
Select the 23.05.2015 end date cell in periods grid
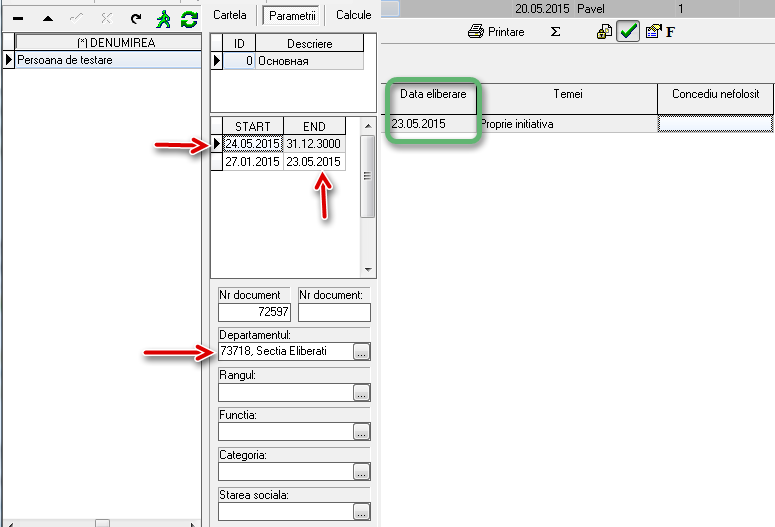(314, 162)
